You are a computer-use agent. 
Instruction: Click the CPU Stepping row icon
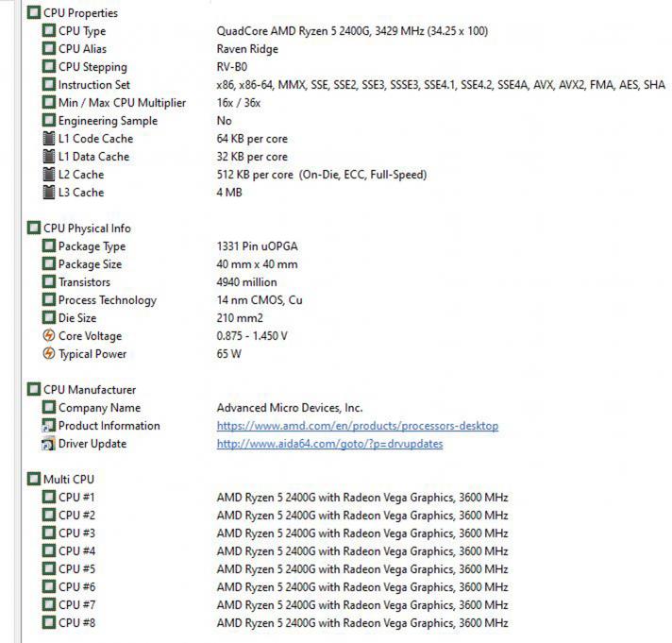(x=49, y=66)
